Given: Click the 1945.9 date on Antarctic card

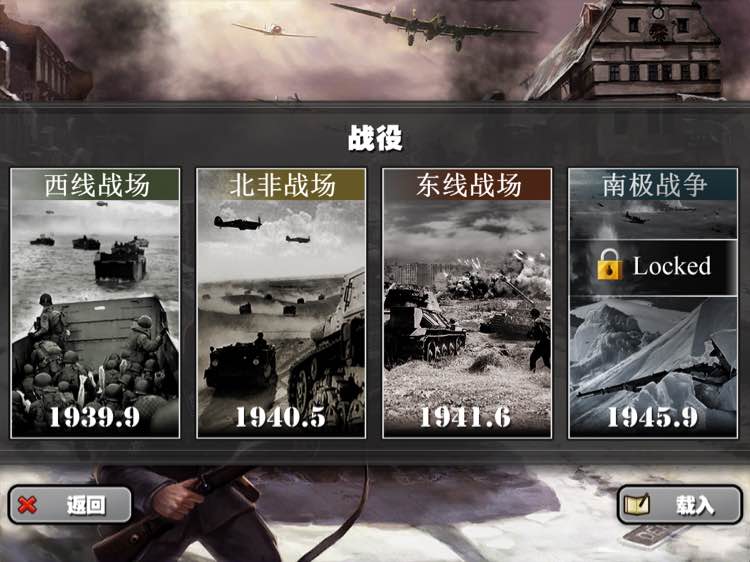Looking at the screenshot, I should click(652, 417).
